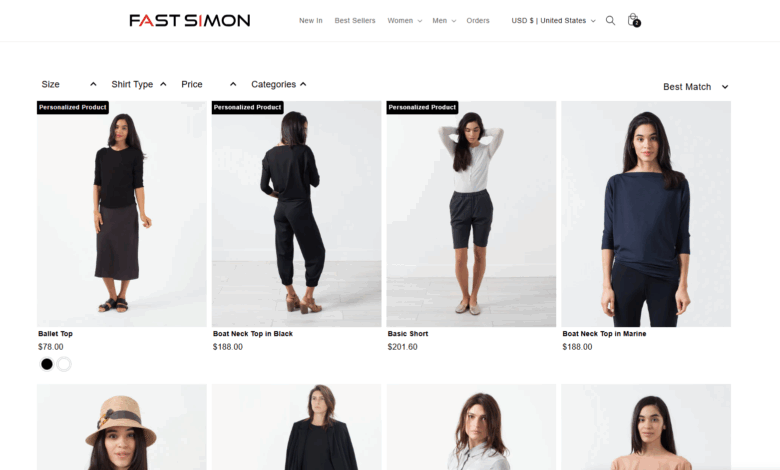The width and height of the screenshot is (780, 470).
Task: Open the Best Sellers menu item
Action: click(355, 20)
